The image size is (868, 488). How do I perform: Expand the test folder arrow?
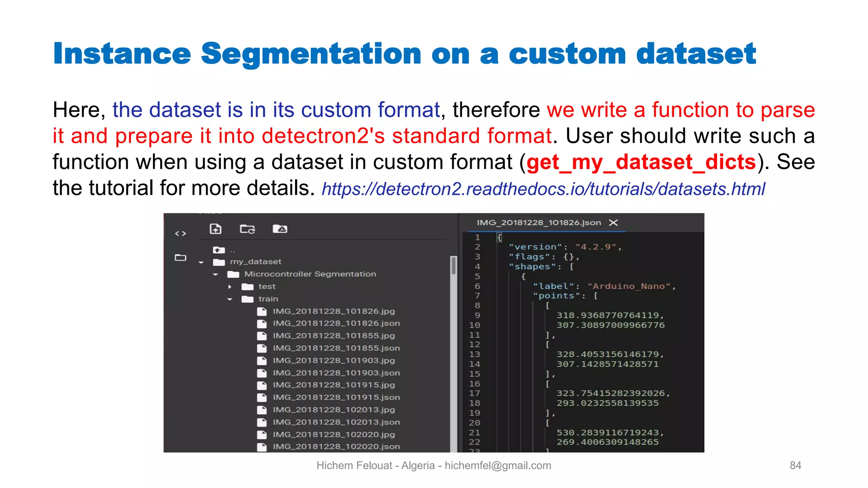click(230, 287)
